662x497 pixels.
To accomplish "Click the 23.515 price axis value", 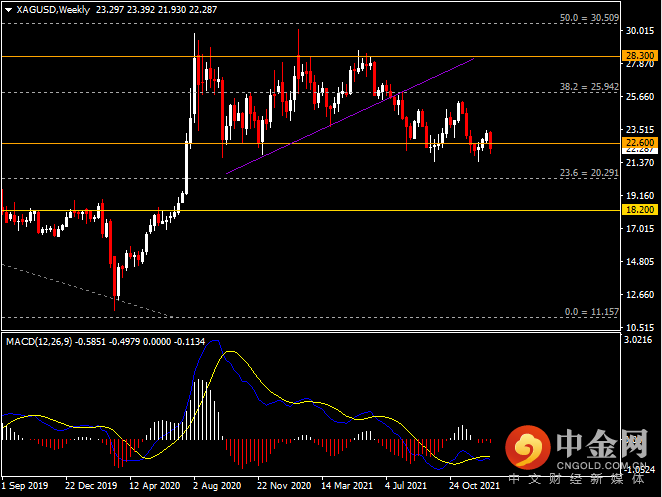I will tap(640, 129).
